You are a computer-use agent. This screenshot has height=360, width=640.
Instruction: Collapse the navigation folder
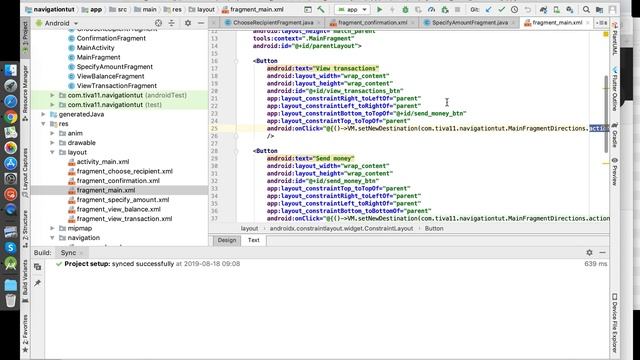(x=52, y=238)
